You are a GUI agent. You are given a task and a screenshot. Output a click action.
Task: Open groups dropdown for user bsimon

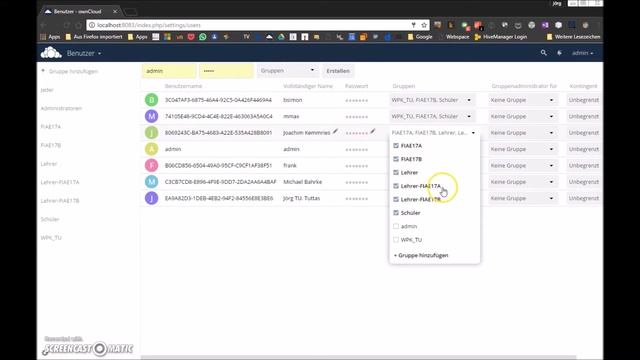[432, 100]
